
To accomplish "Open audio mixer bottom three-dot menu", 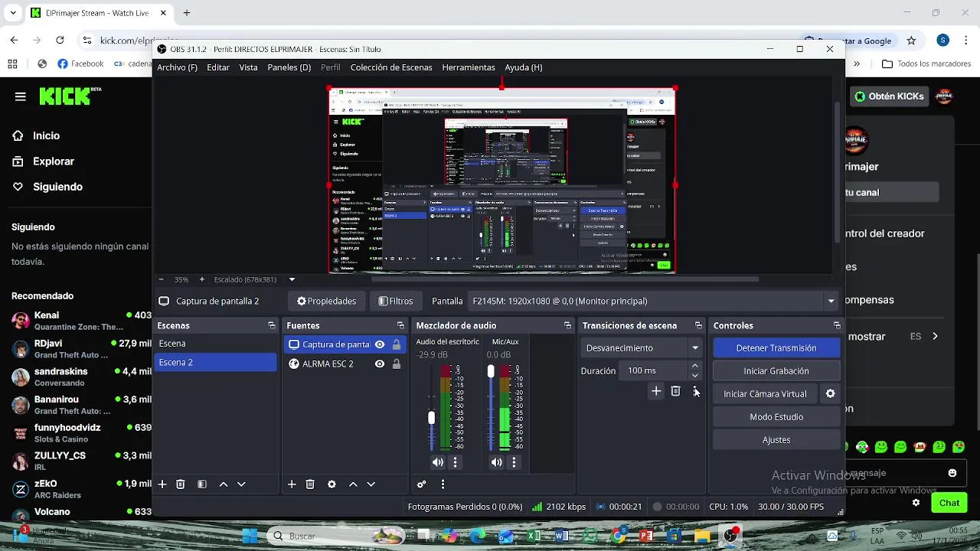I will 443,484.
